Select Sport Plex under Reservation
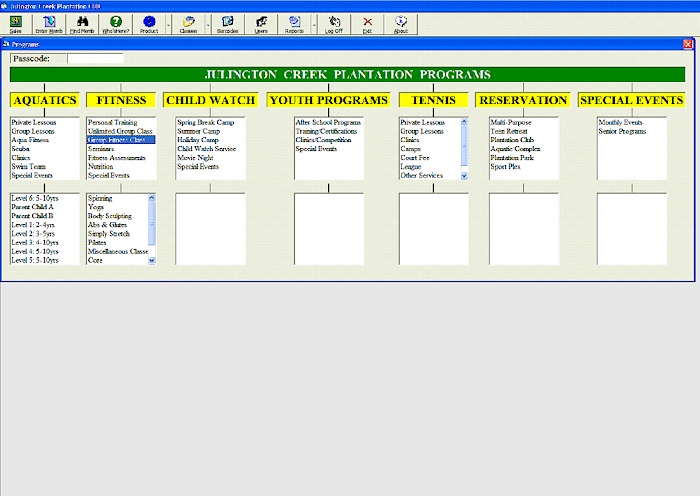The width and height of the screenshot is (700, 496). tap(505, 167)
